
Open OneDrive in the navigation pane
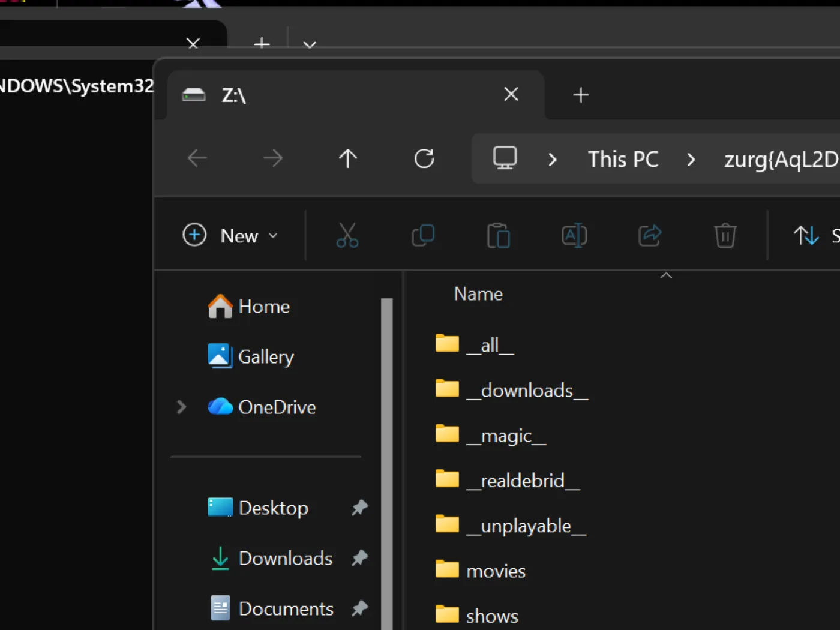(262, 407)
